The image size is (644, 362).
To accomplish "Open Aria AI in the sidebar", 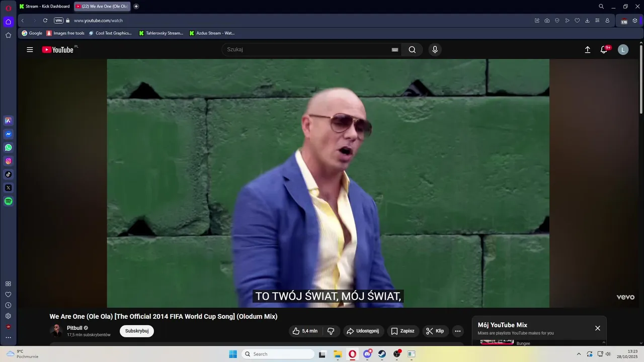I will click(8, 121).
